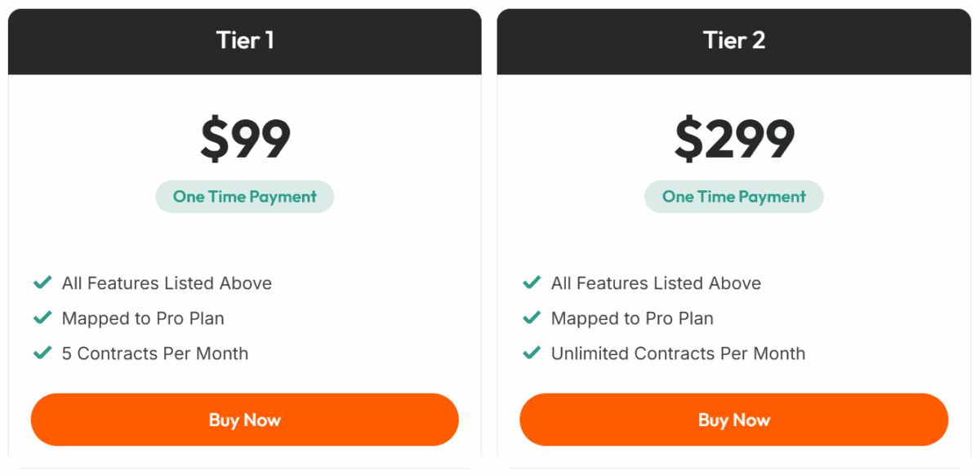The width and height of the screenshot is (980, 476).
Task: Click Tier 2 "All Features Listed Above" text
Action: point(656,283)
